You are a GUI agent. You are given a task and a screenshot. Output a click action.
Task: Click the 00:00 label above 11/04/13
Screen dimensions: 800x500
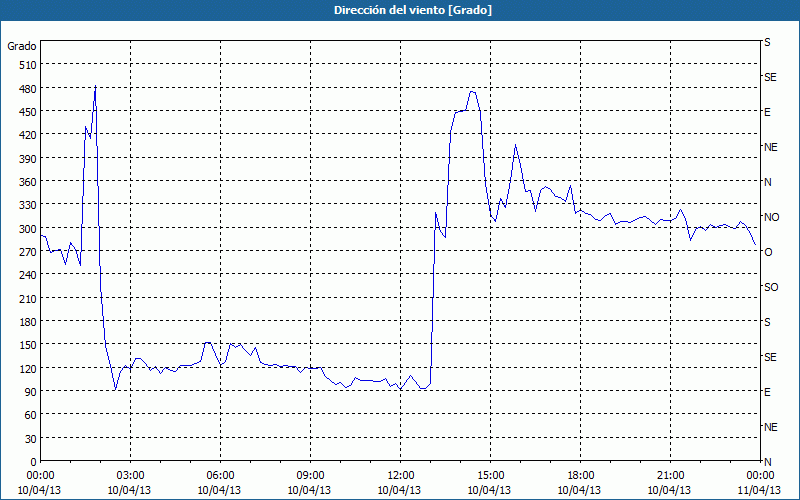[760, 476]
